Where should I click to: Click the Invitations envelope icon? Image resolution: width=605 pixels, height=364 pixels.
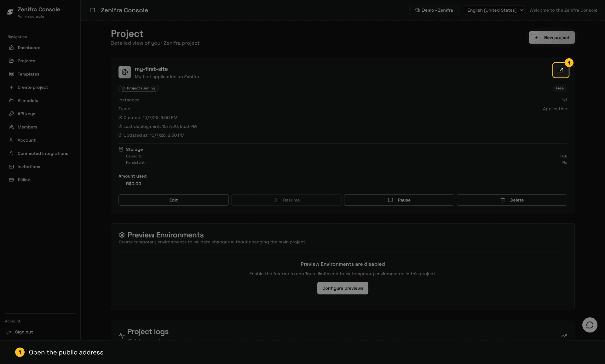point(11,167)
